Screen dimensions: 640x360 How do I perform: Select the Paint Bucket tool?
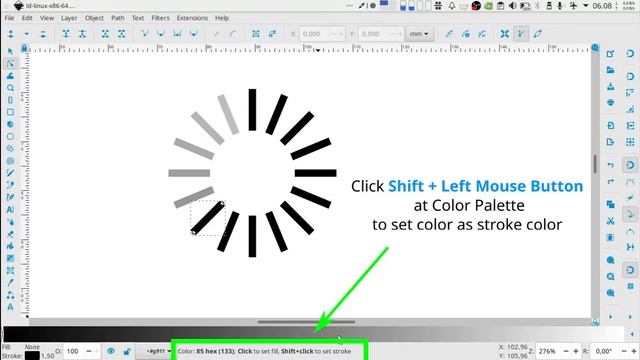click(x=10, y=246)
